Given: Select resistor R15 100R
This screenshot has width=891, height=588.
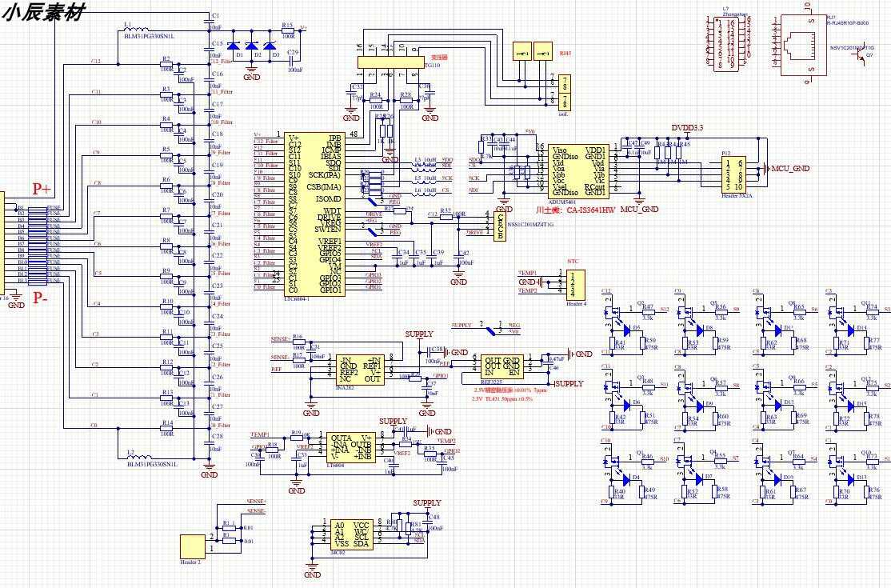Looking at the screenshot, I should 288,31.
